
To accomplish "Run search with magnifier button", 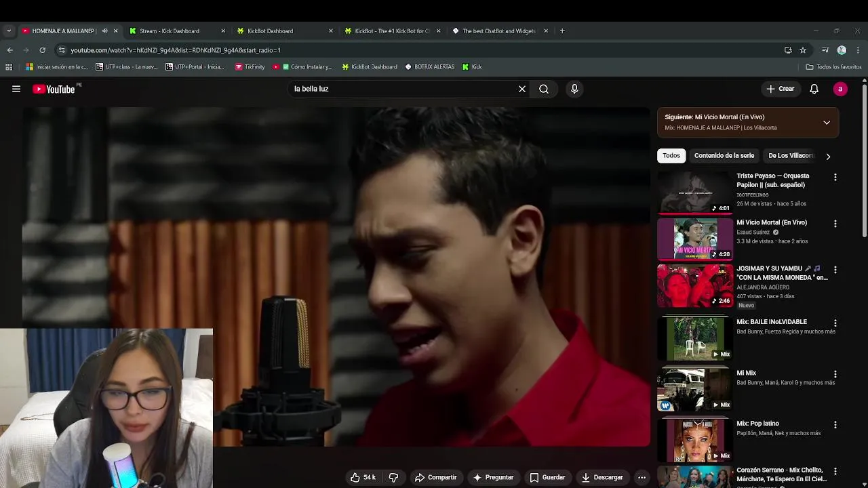I will 544,89.
